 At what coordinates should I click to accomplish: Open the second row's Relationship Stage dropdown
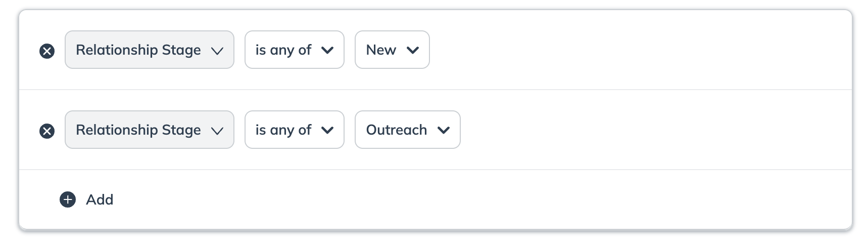coord(138,130)
